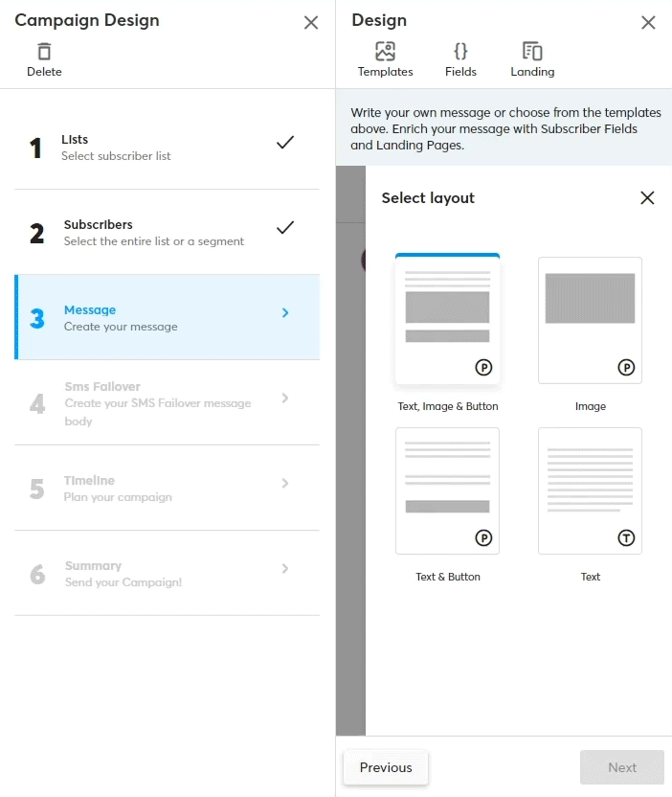672x797 pixels.
Task: Expand the Timeline step chevron
Action: pos(285,484)
